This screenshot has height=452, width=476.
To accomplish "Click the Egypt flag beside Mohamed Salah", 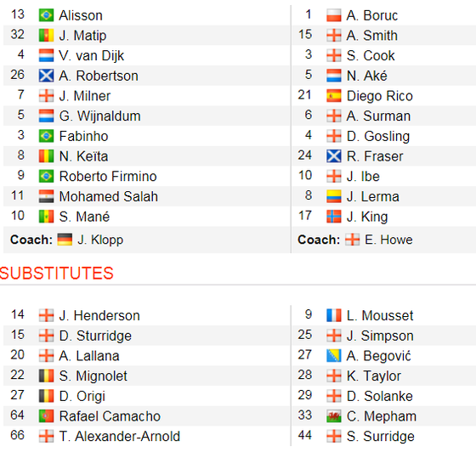I will tap(46, 196).
